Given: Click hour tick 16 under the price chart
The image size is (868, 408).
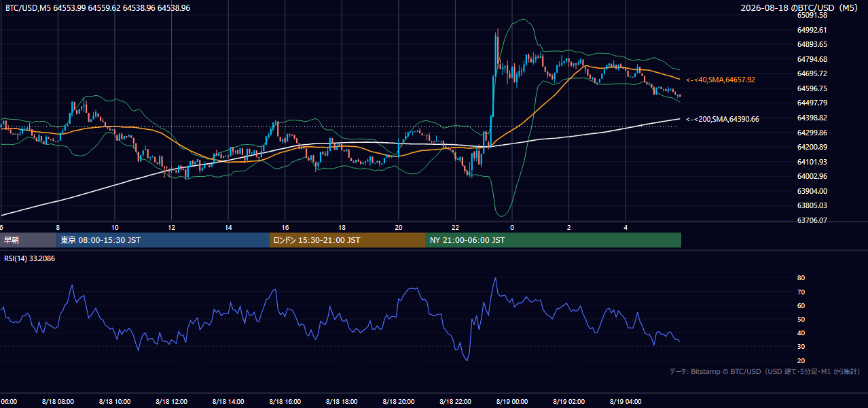Looking at the screenshot, I should tap(285, 228).
